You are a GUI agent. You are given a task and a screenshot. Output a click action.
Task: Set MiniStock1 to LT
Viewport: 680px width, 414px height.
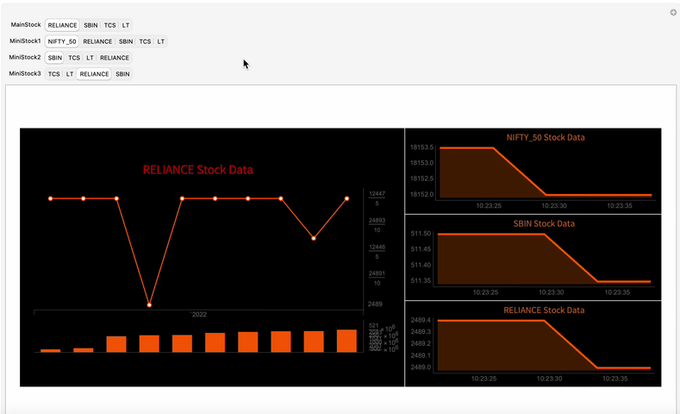pos(161,41)
